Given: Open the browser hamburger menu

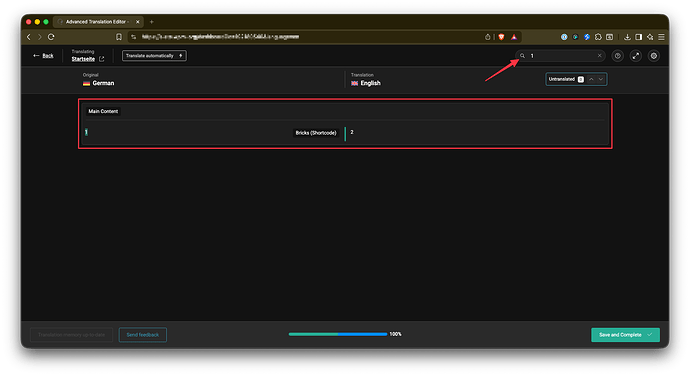Looking at the screenshot, I should pyautogui.click(x=661, y=37).
